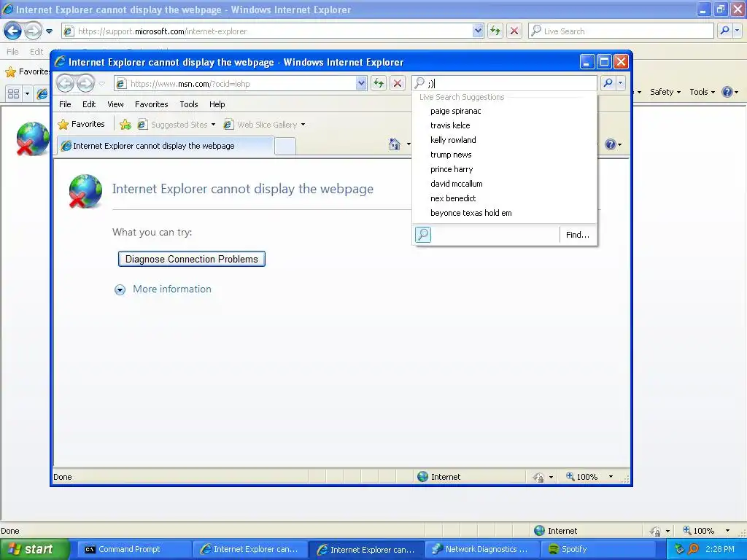
Task: Open Tools menu in background window toolbar
Action: pyautogui.click(x=703, y=93)
